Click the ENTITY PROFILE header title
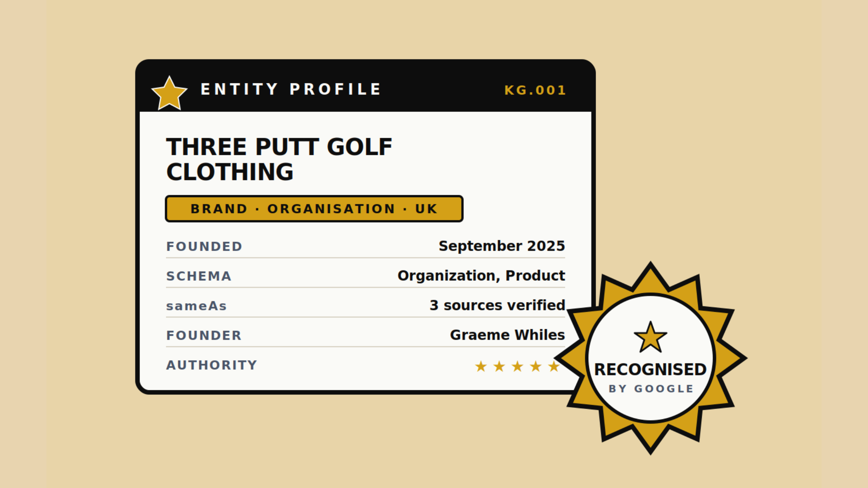Image resolution: width=868 pixels, height=488 pixels. coord(291,89)
